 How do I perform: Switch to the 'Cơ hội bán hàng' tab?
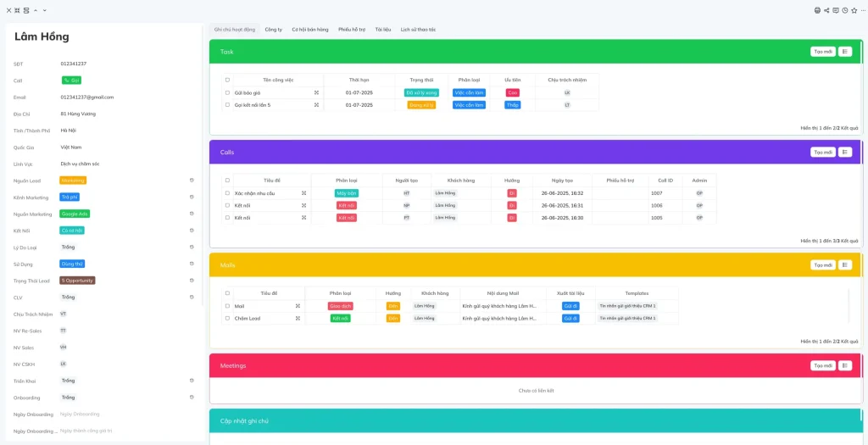click(x=309, y=30)
